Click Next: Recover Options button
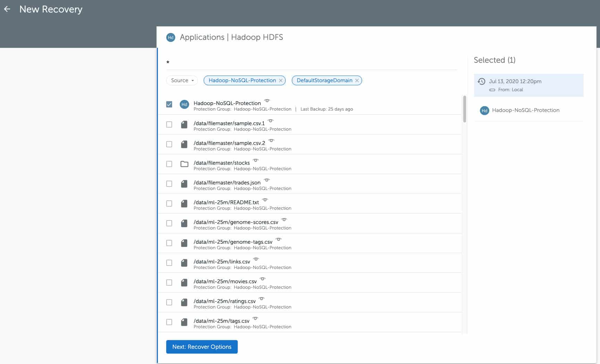Image resolution: width=600 pixels, height=364 pixels. (x=202, y=347)
